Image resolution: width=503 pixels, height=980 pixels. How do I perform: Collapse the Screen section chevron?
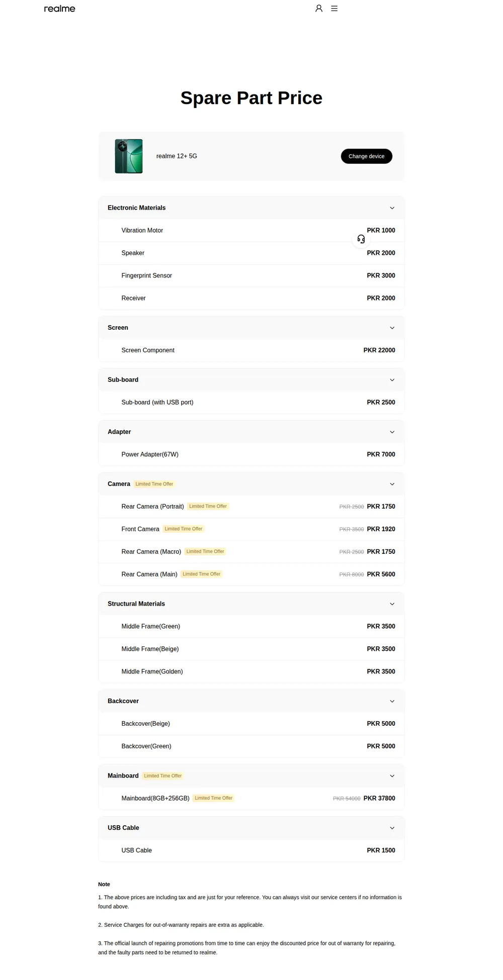point(392,328)
